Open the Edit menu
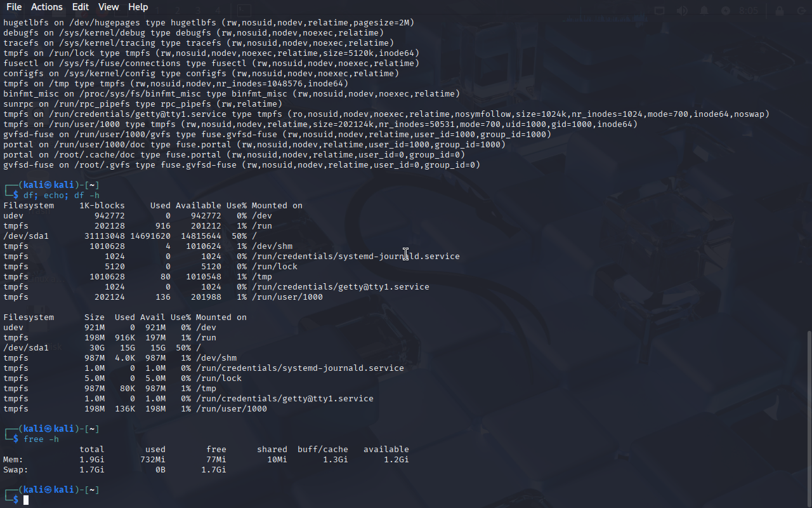 pyautogui.click(x=81, y=7)
